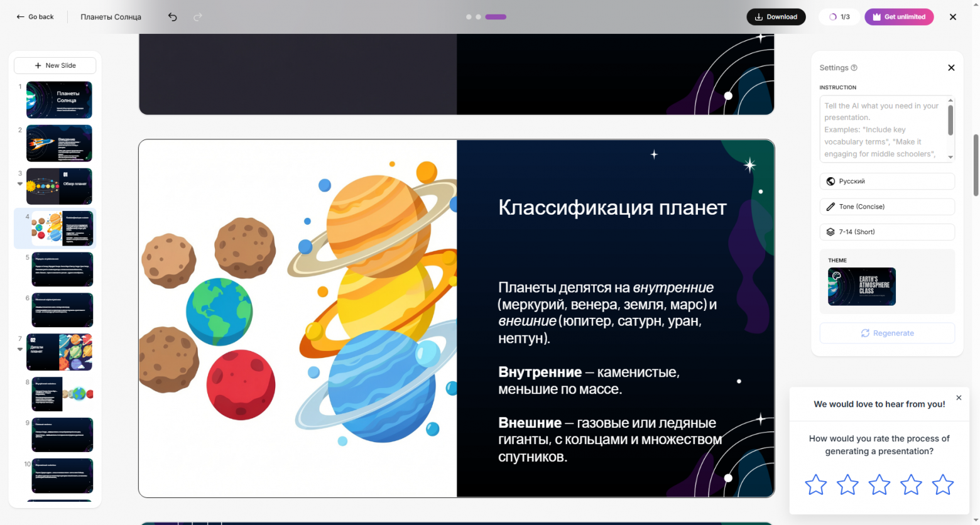Viewport: 980px width, 525px height.
Task: Download the presentation
Action: point(776,17)
